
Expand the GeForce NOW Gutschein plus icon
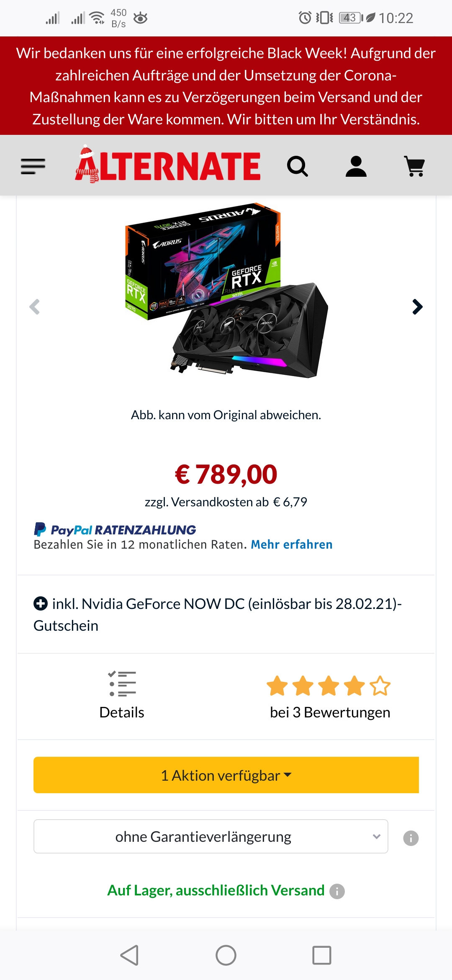(x=41, y=603)
